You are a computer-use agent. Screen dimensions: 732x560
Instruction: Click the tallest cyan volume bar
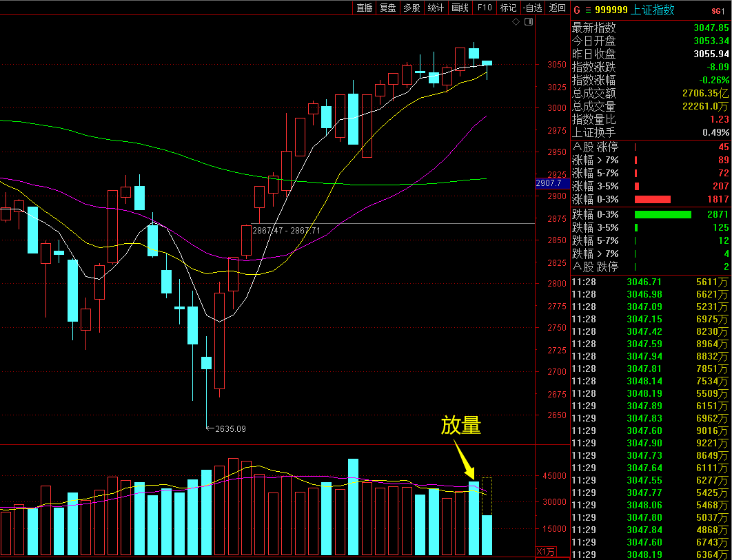coord(354,507)
